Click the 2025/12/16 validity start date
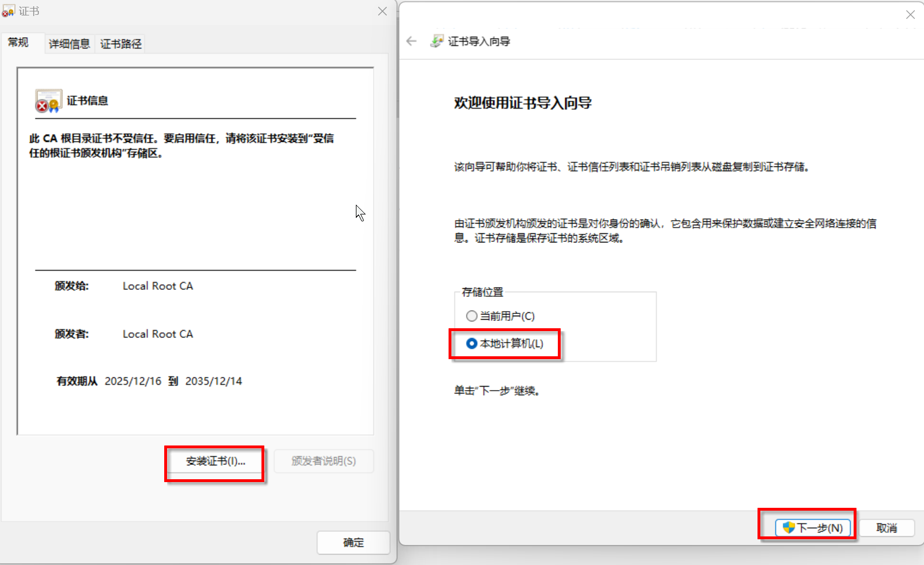The height and width of the screenshot is (565, 924). [133, 381]
